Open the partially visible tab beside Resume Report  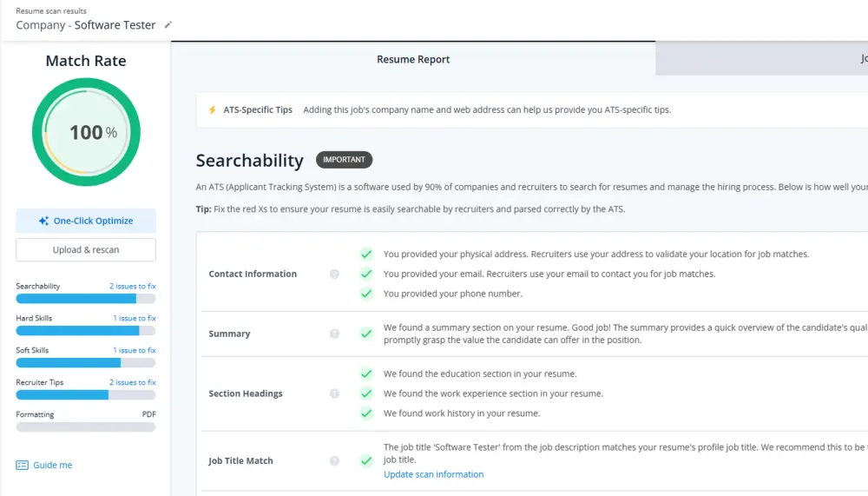[762, 59]
